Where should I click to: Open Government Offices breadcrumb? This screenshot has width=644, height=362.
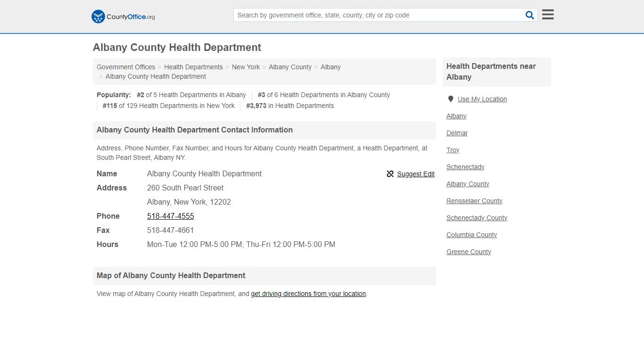tap(126, 67)
